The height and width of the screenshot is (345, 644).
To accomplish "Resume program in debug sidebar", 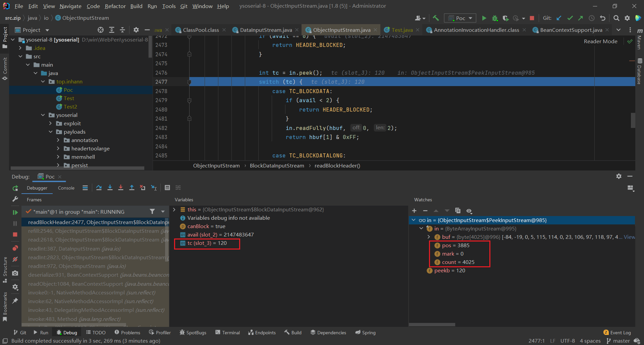I will pos(15,212).
